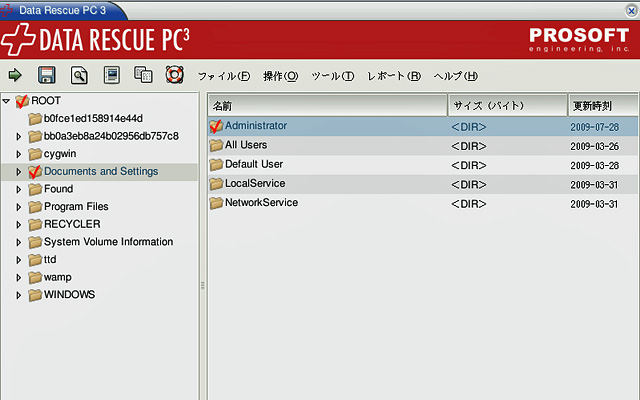Select the cygwin label in tree
Viewport: 640px width, 400px height.
point(60,154)
